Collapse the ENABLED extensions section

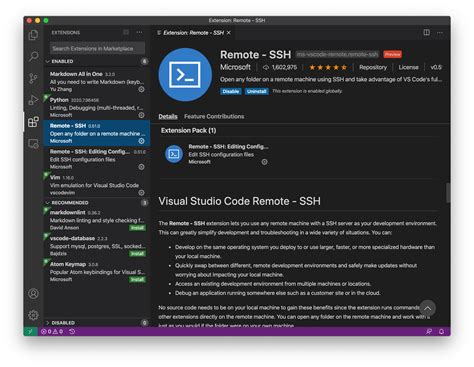tap(97, 61)
